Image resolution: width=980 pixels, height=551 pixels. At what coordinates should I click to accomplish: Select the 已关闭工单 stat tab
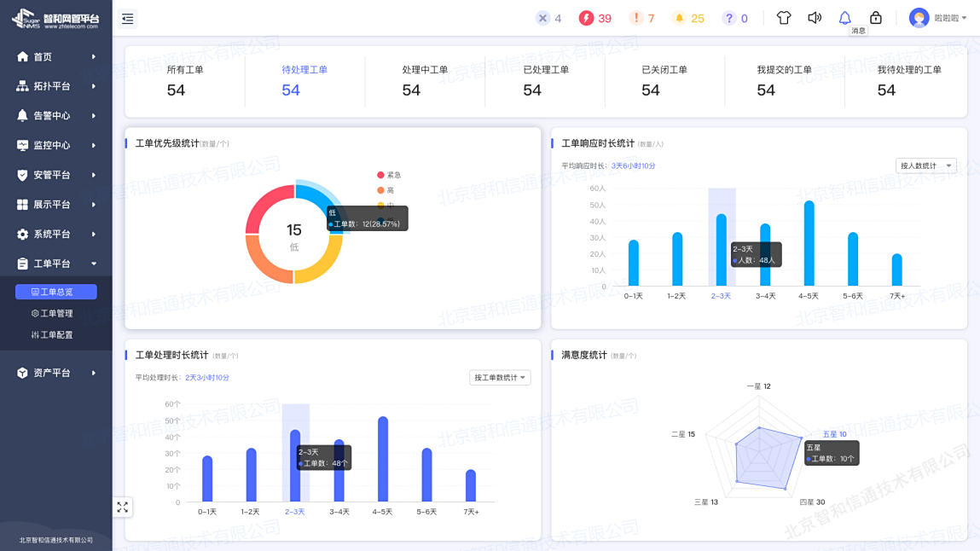coord(664,81)
